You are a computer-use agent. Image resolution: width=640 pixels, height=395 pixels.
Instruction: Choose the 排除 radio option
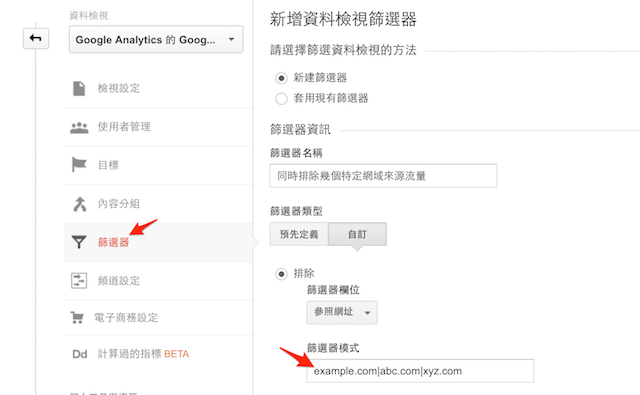tap(281, 274)
